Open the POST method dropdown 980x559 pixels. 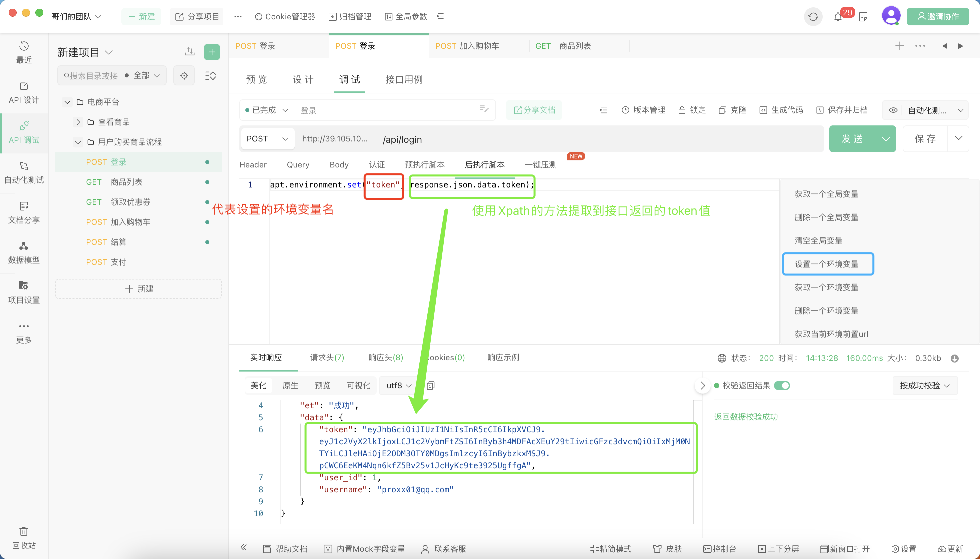267,139
